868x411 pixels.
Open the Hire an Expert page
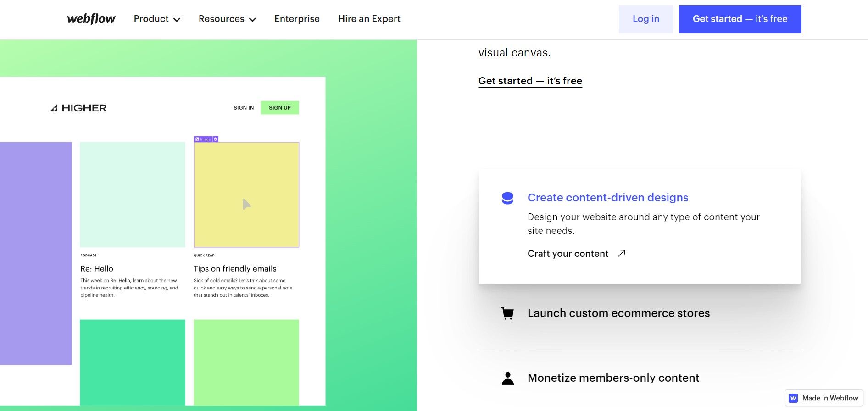coord(369,19)
